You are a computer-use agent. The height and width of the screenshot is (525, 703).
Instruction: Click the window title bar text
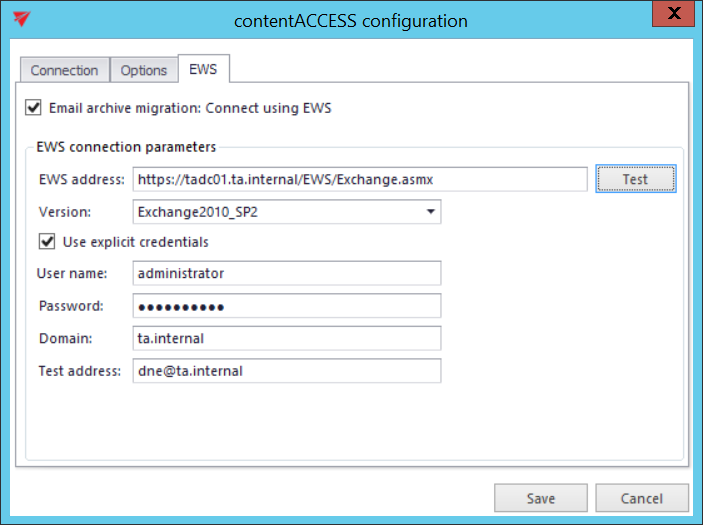pos(350,20)
